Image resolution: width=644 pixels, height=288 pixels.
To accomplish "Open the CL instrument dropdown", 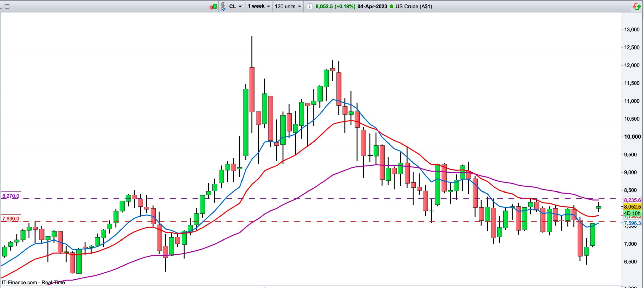I will coord(235,6).
